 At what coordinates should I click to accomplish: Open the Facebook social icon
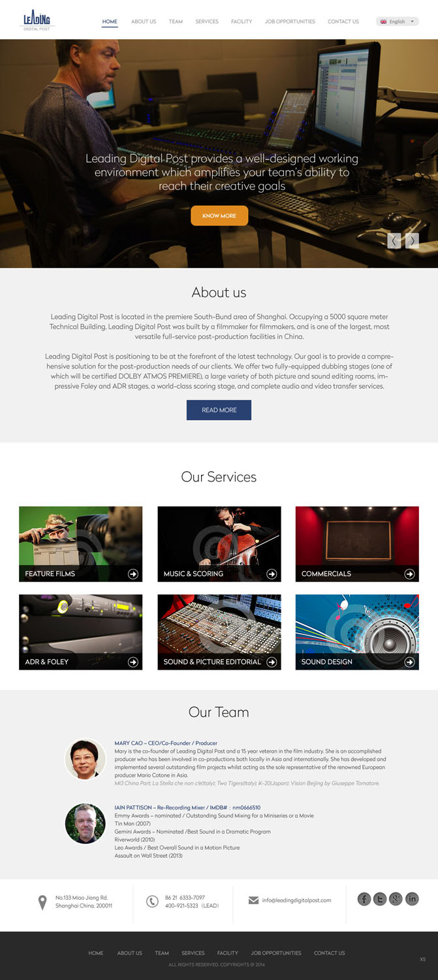coord(364,899)
